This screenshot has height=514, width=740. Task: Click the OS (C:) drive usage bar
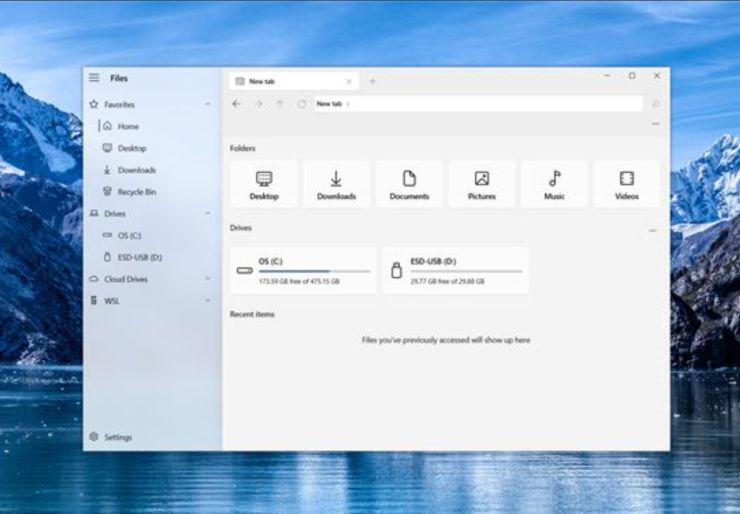tap(313, 272)
